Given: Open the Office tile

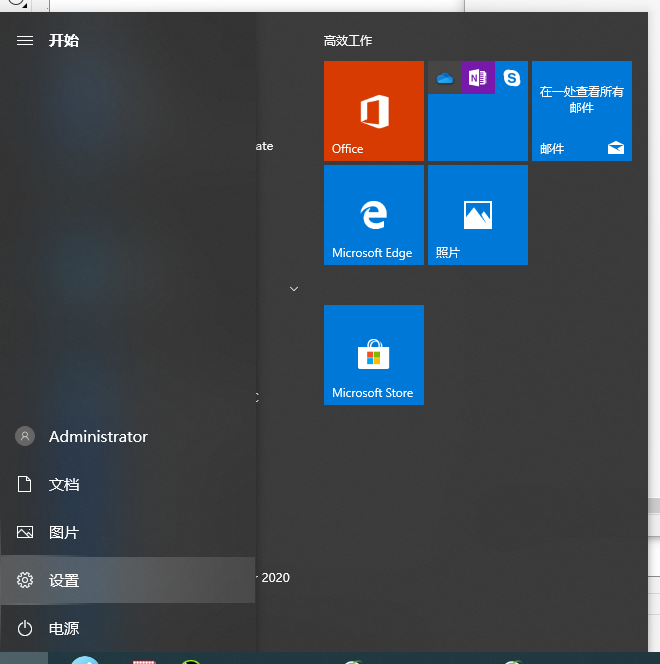Looking at the screenshot, I should coord(374,111).
